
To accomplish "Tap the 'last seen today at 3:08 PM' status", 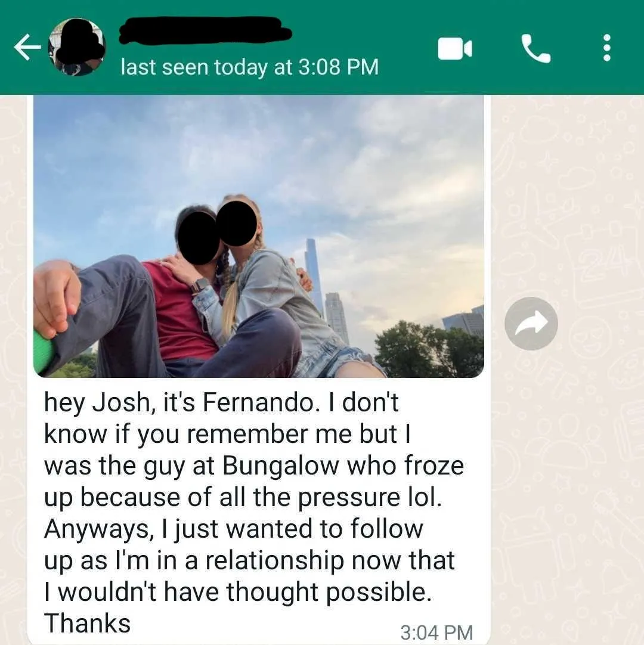I will tap(249, 67).
